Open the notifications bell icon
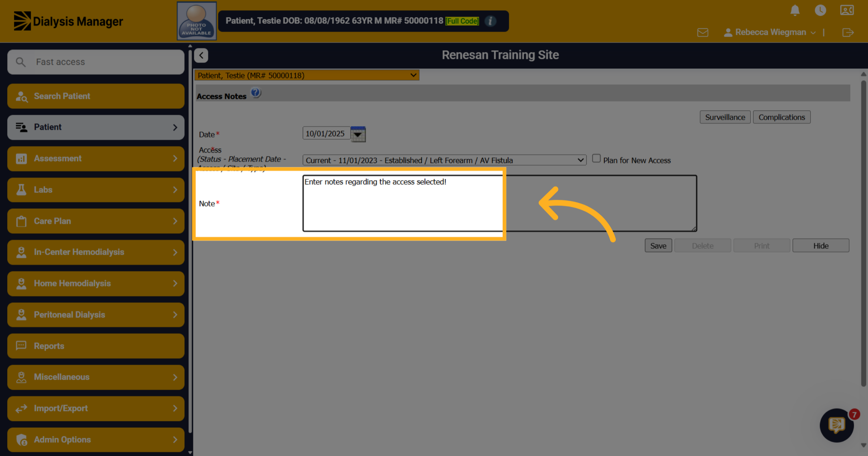Viewport: 868px width, 456px height. point(795,10)
